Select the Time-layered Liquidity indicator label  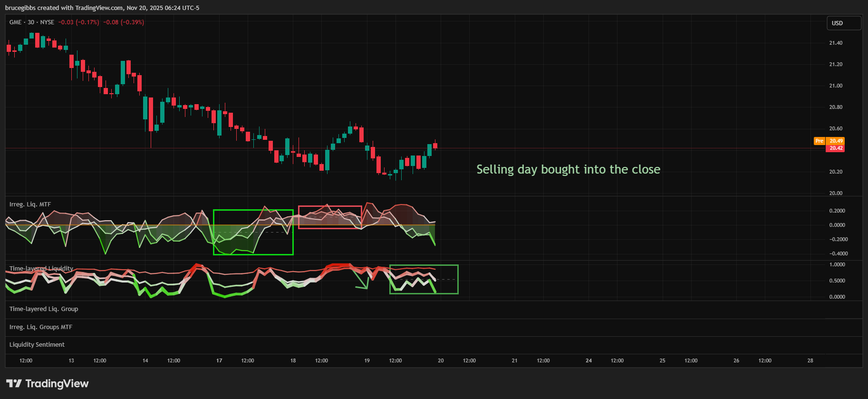(x=41, y=269)
